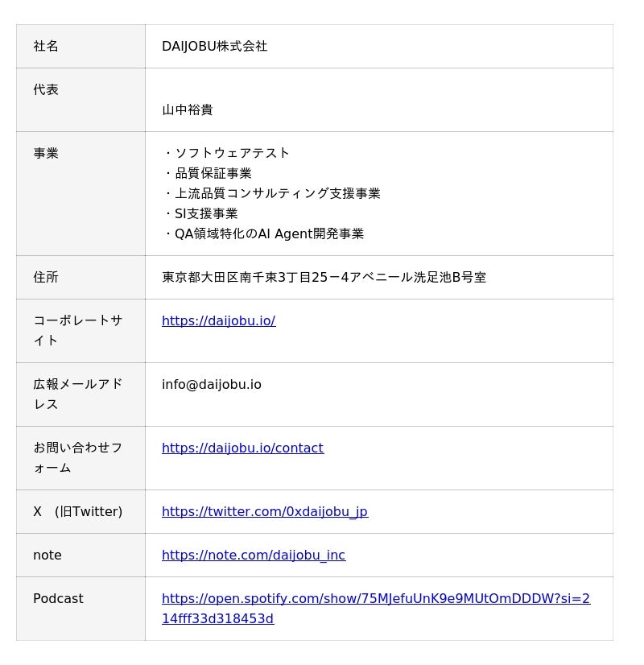The width and height of the screenshot is (644, 665).
Task: Click the company name DAIJOBU株式会社
Action: point(214,46)
